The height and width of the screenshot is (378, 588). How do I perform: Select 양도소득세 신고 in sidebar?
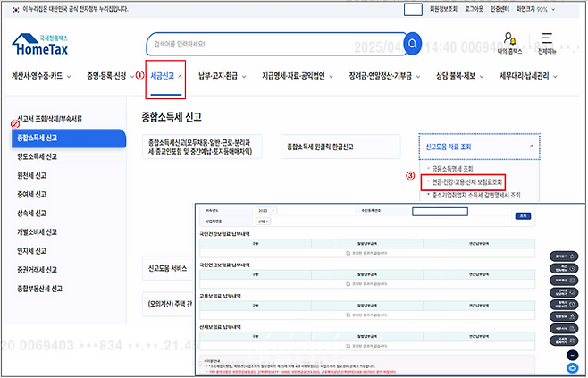point(38,156)
